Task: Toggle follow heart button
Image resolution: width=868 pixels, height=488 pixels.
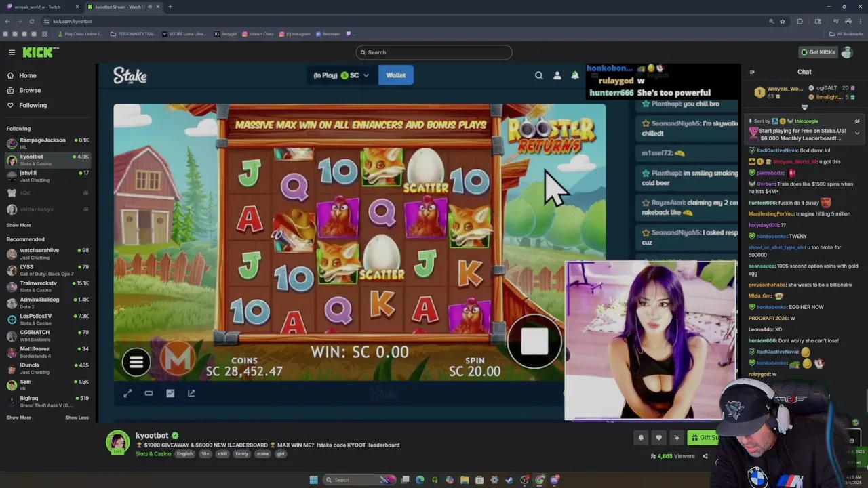Action: pyautogui.click(x=658, y=438)
